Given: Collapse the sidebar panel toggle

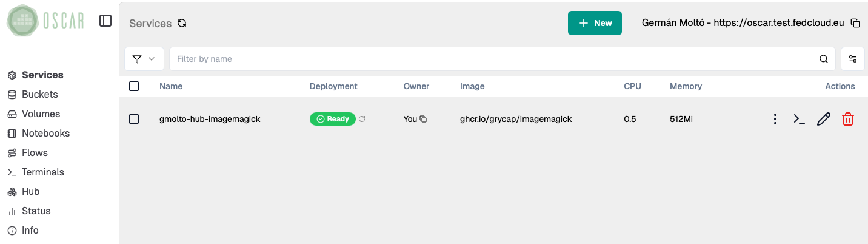Looking at the screenshot, I should point(105,21).
